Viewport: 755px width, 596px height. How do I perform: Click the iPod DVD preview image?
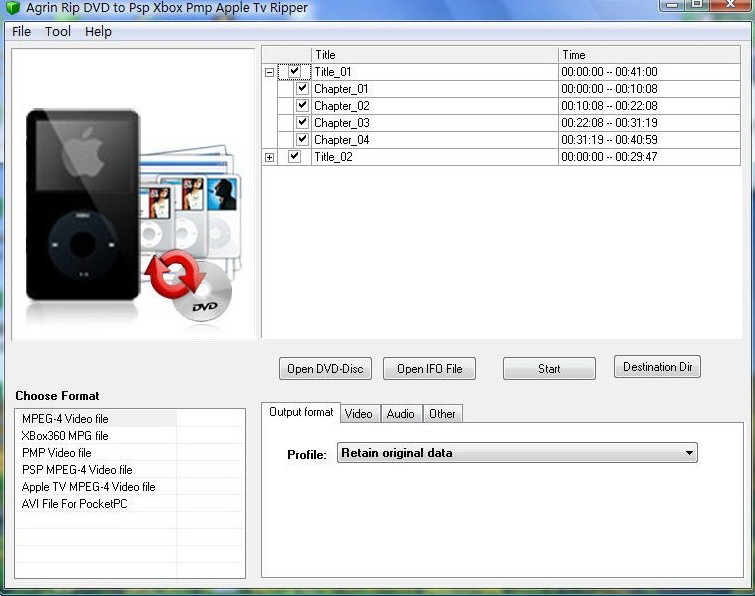133,194
